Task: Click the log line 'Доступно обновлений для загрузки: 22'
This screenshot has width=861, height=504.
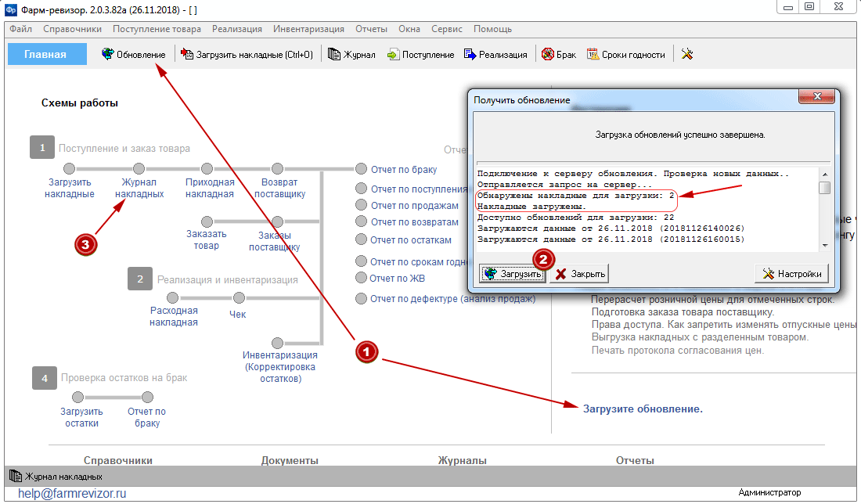Action: [575, 218]
